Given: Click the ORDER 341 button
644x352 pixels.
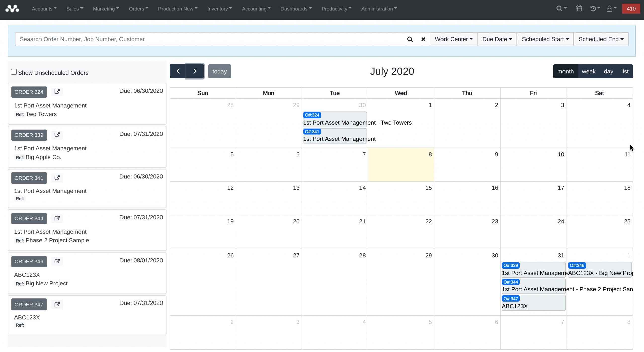Looking at the screenshot, I should (29, 178).
